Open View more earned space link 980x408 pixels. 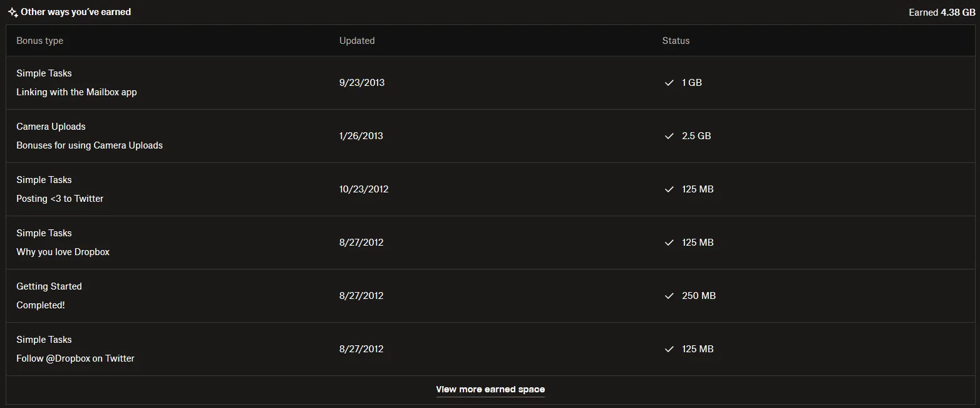coord(490,389)
